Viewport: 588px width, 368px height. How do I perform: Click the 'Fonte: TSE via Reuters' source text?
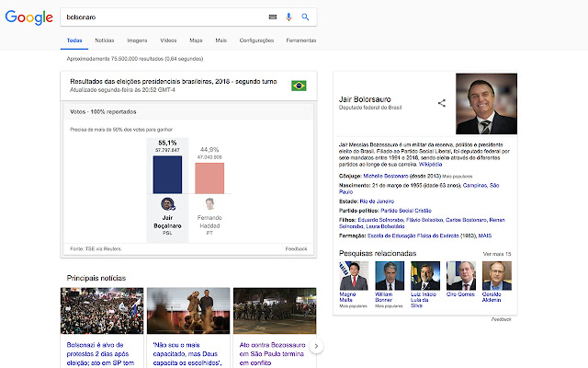point(96,249)
